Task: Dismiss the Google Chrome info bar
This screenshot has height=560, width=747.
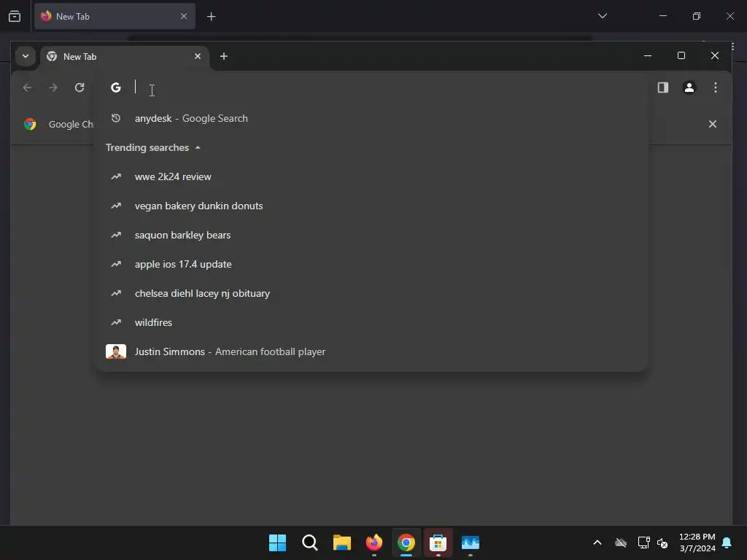Action: [712, 124]
